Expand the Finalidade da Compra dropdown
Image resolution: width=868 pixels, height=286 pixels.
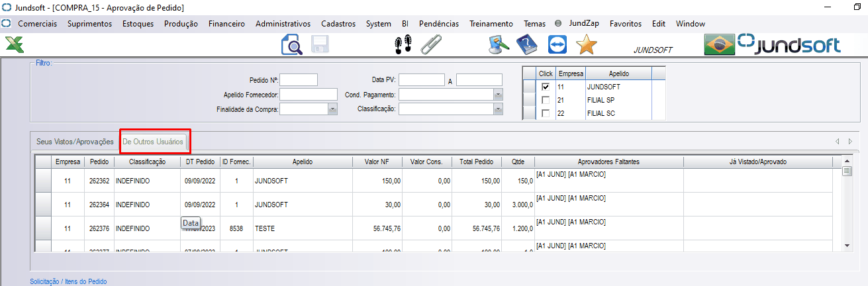[x=333, y=109]
